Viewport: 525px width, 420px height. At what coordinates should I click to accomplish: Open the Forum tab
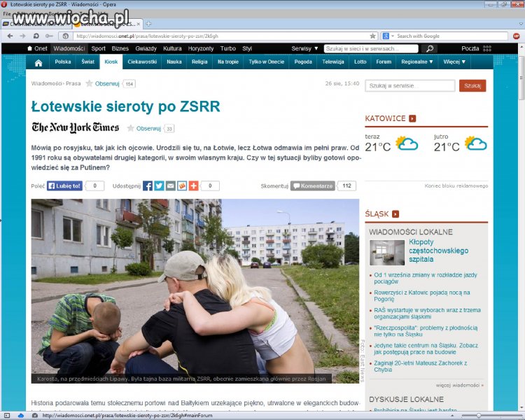click(x=384, y=62)
